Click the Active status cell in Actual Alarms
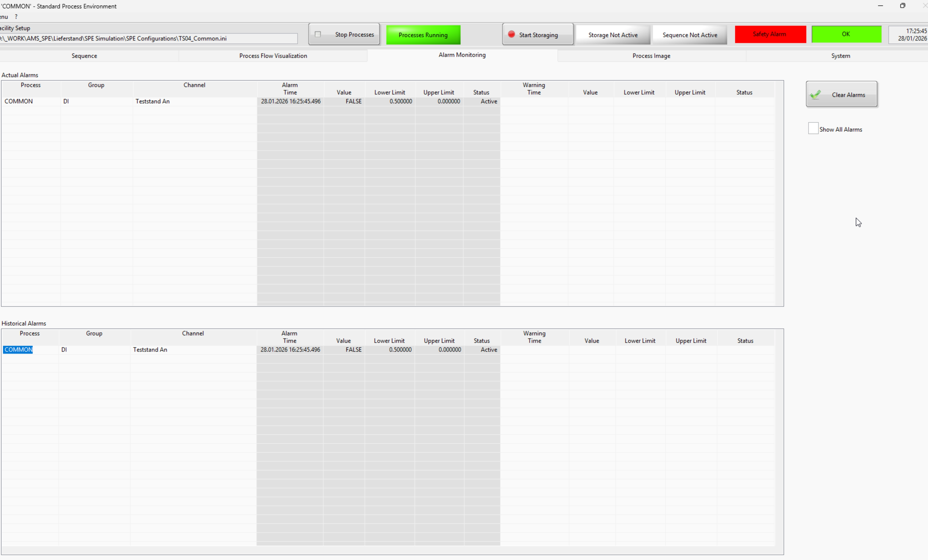The image size is (928, 560). [489, 101]
